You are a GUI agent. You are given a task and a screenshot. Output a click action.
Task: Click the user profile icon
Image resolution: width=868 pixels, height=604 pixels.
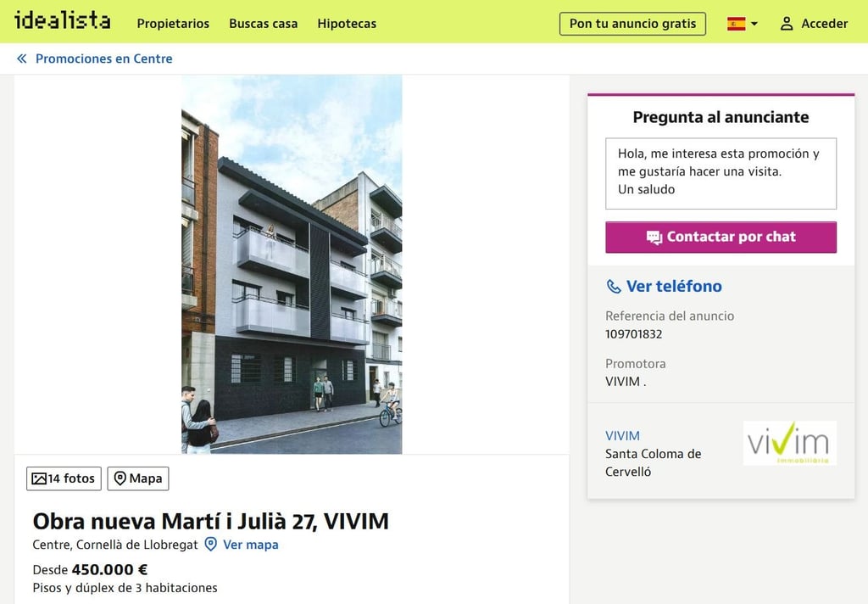pos(786,24)
